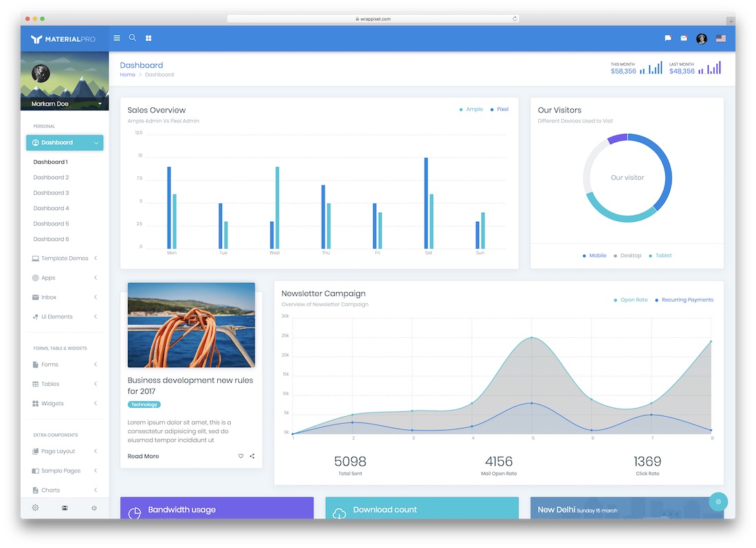756x548 pixels.
Task: Click the Apps sidebar icon
Action: [35, 278]
